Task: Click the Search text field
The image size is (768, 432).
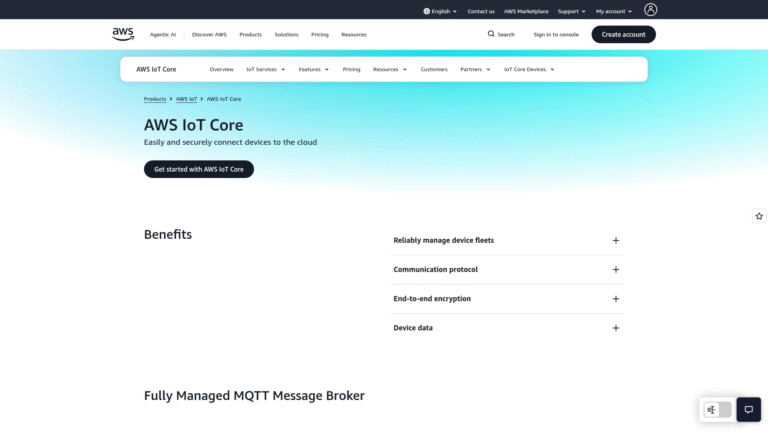Action: (506, 35)
